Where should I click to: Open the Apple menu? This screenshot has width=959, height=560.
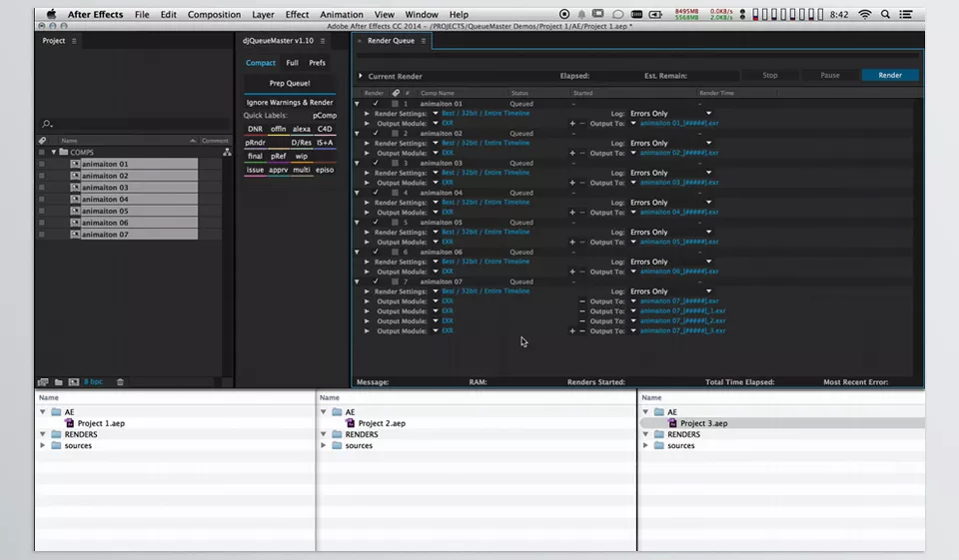pos(51,14)
